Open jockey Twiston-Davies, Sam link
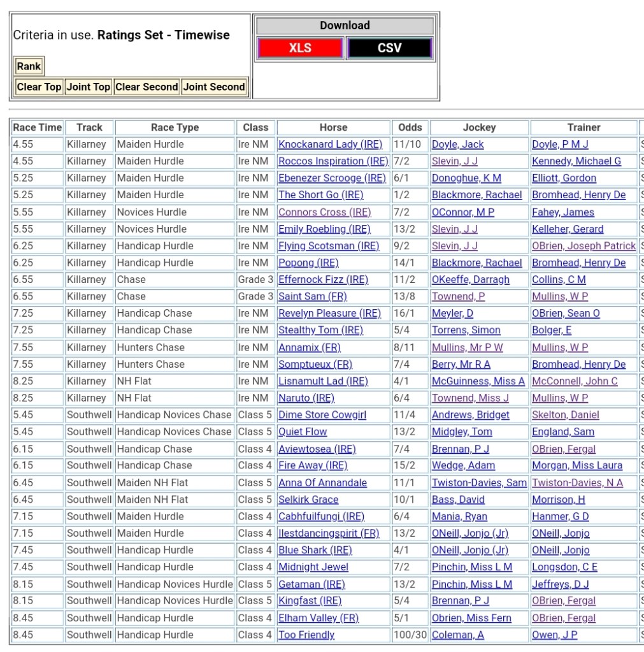This screenshot has height=652, width=644. (x=479, y=482)
